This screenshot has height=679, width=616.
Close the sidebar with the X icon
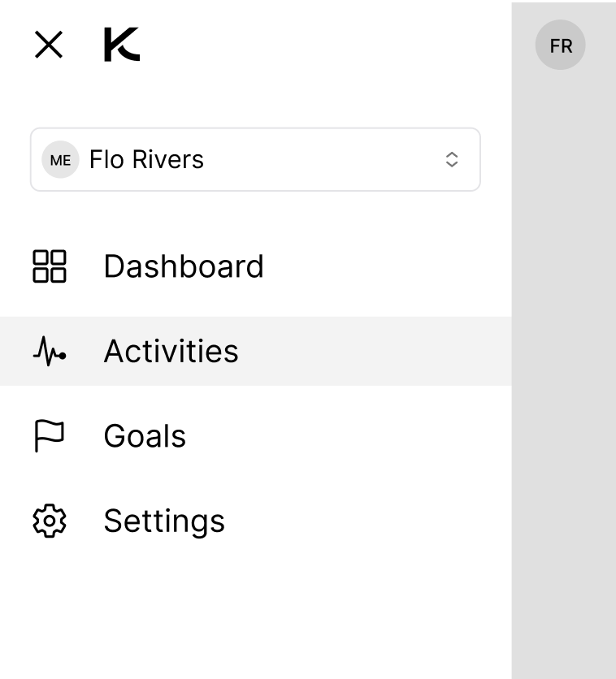coord(49,45)
